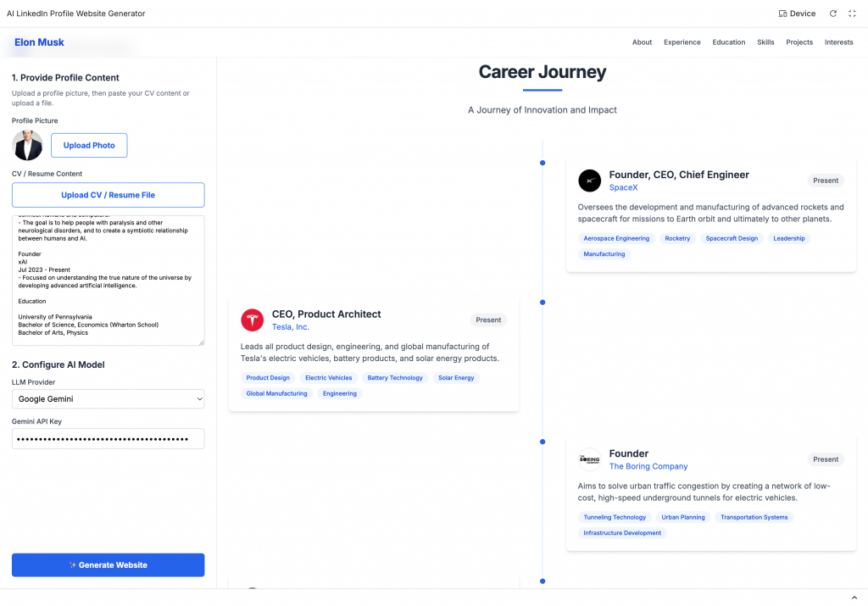Click Upload CV / Resume File button

(x=108, y=195)
